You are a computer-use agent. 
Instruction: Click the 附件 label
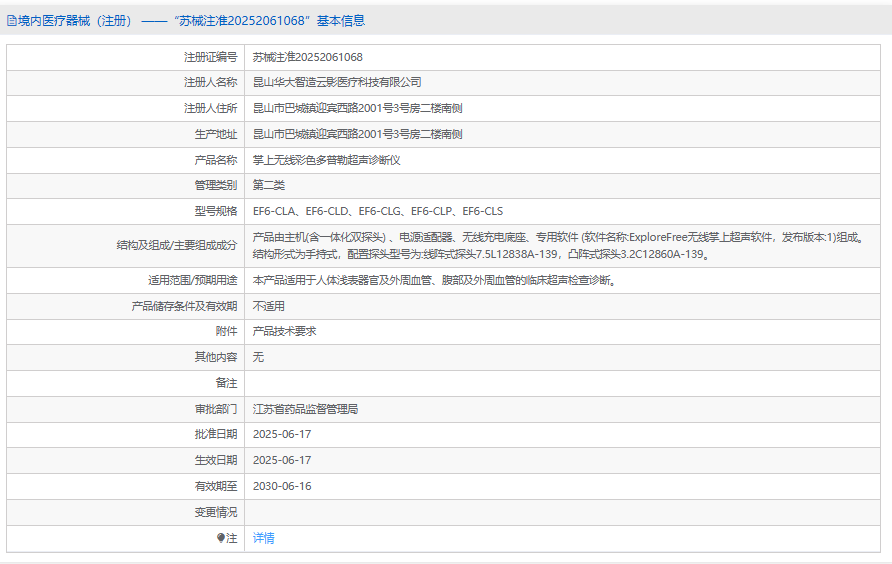[226, 331]
